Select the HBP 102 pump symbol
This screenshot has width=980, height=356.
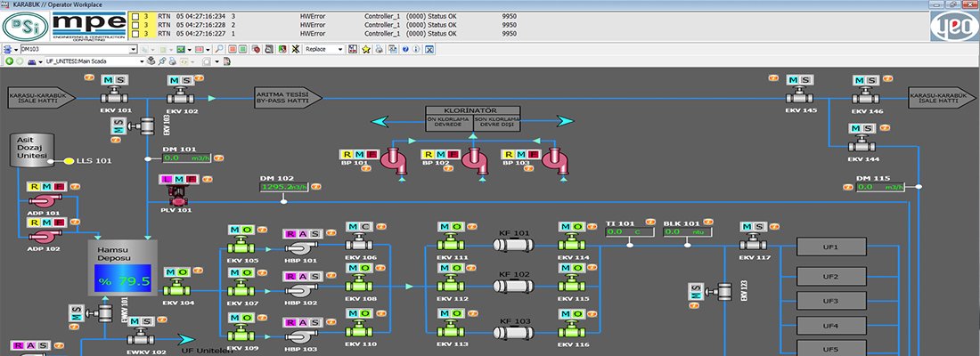pyautogui.click(x=298, y=289)
